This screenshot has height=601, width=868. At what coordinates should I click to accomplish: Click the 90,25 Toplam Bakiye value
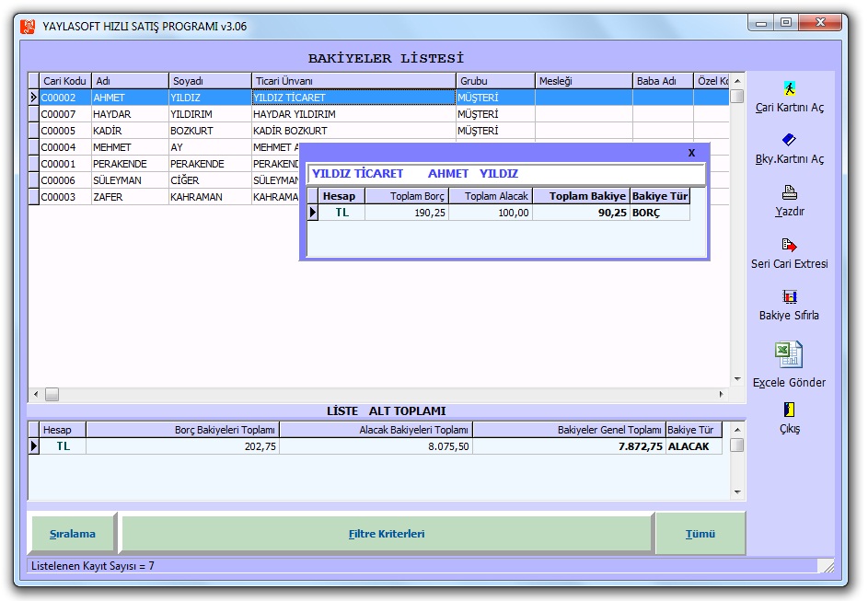click(581, 213)
